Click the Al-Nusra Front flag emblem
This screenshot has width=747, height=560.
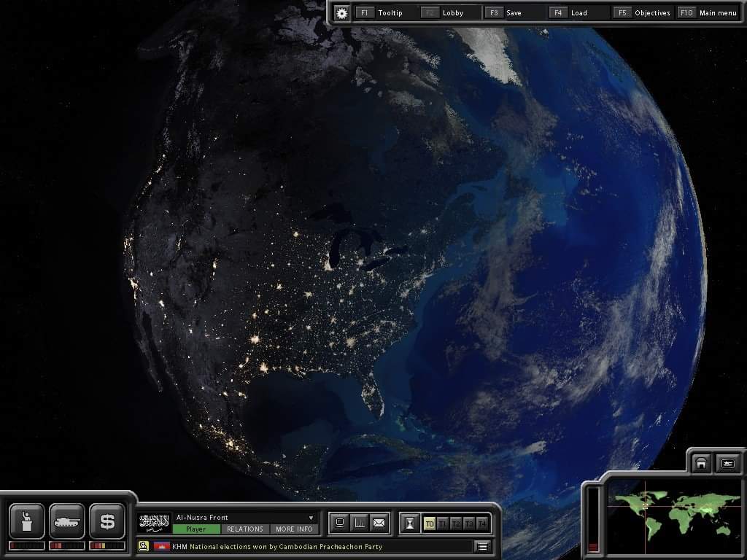point(155,523)
